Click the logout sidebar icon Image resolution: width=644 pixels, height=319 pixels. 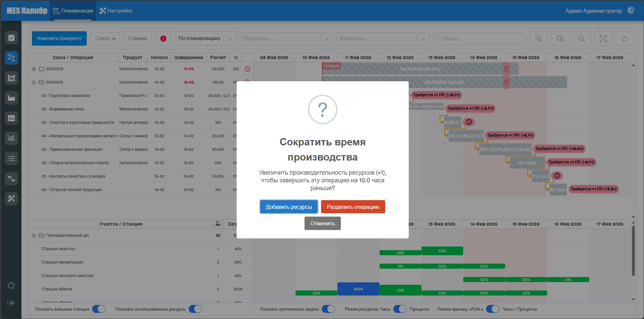point(11,303)
